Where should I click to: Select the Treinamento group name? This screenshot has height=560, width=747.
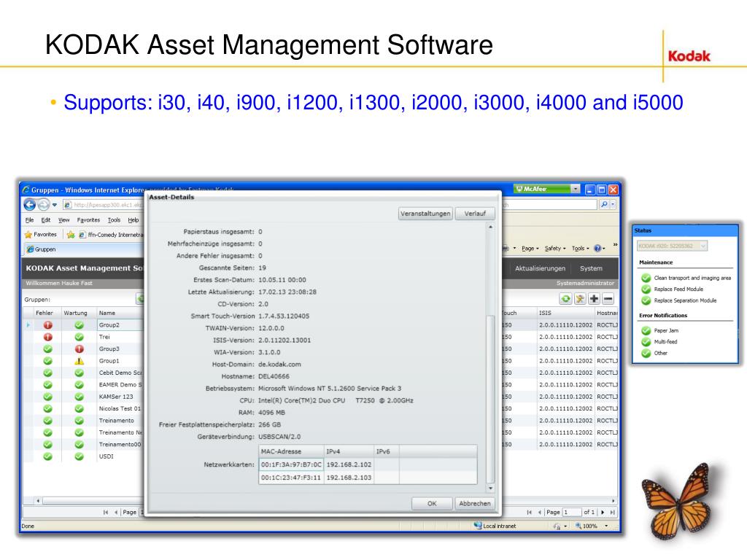(116, 421)
